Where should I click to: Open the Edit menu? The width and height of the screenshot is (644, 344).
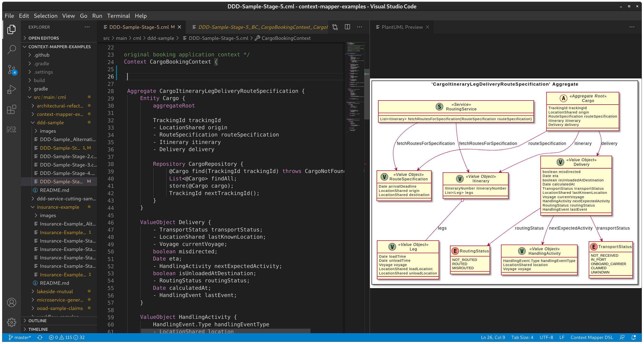(x=24, y=16)
